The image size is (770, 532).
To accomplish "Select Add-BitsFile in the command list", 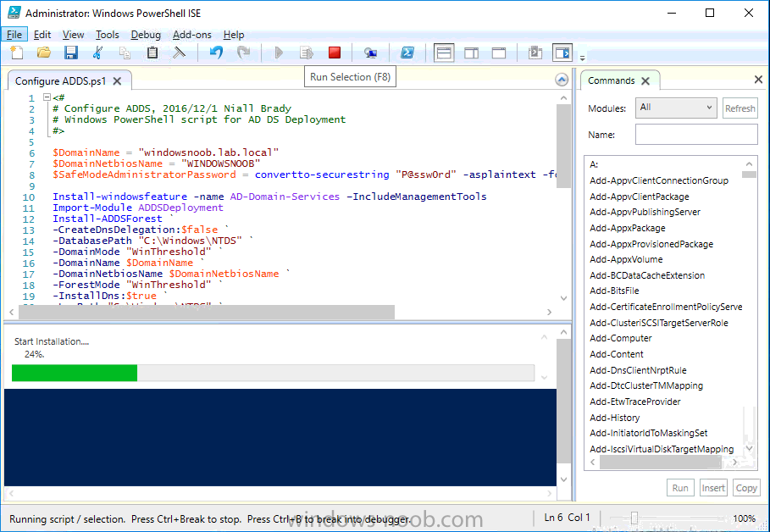I will pyautogui.click(x=614, y=291).
